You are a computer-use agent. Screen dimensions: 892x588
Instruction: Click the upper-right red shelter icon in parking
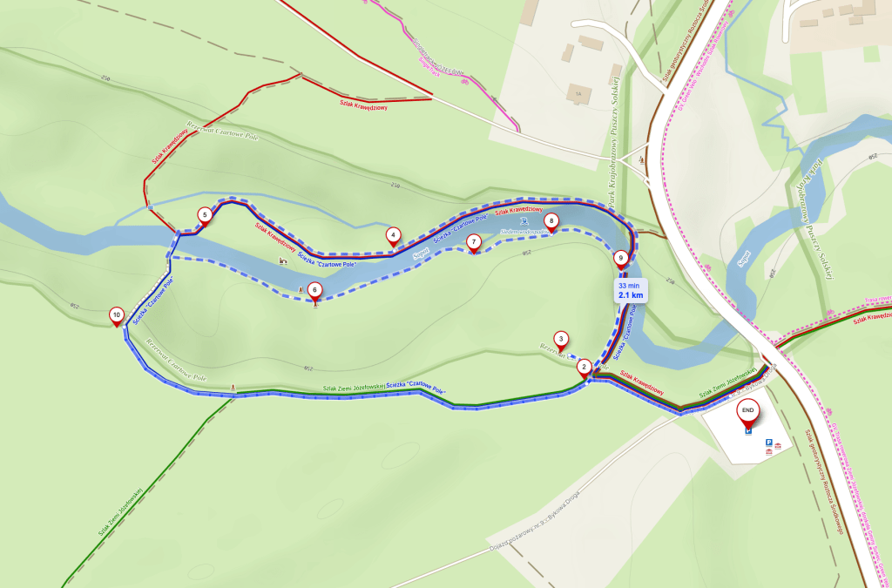pos(778,445)
